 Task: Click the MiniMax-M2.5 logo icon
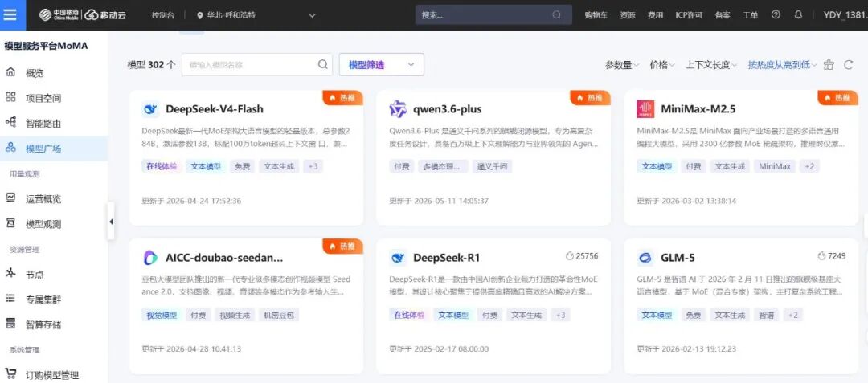click(x=645, y=109)
